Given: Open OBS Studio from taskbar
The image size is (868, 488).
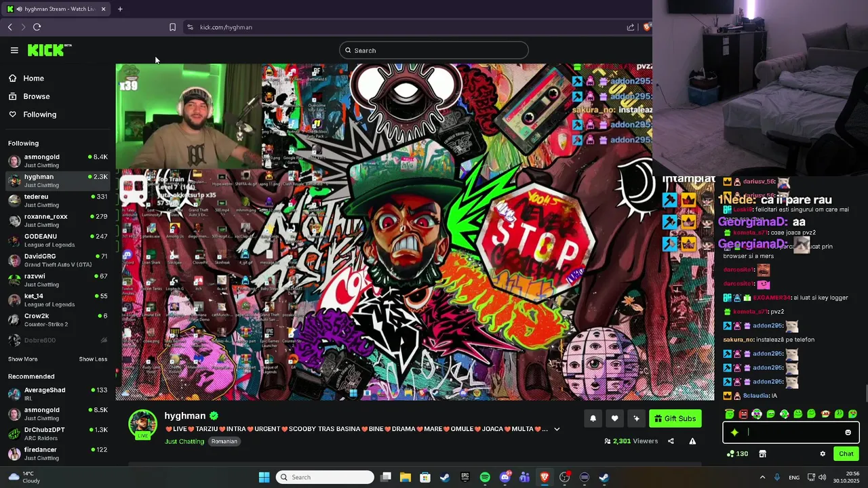Looking at the screenshot, I should coord(564,477).
